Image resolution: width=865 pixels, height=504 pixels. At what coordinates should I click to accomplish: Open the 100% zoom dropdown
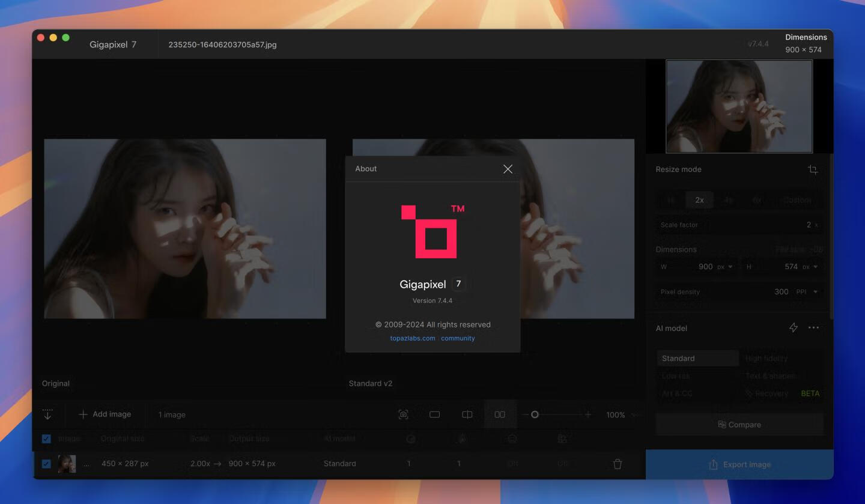622,415
